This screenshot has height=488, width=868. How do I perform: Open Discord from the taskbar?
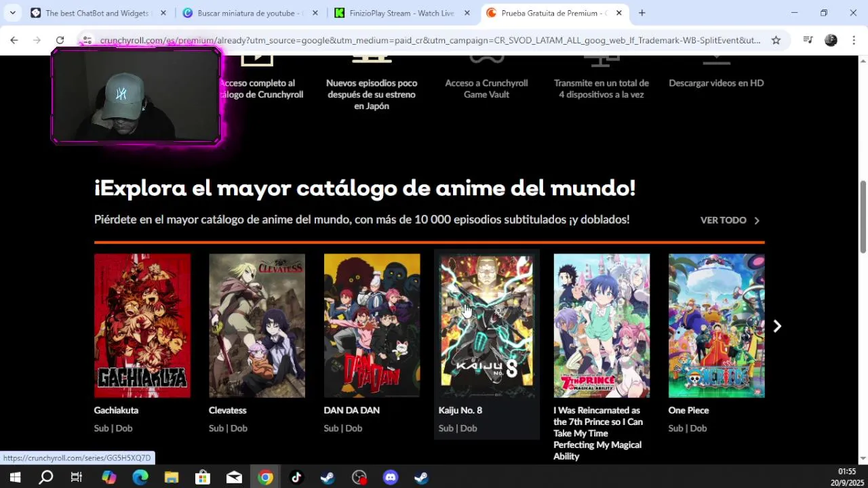coord(391,478)
